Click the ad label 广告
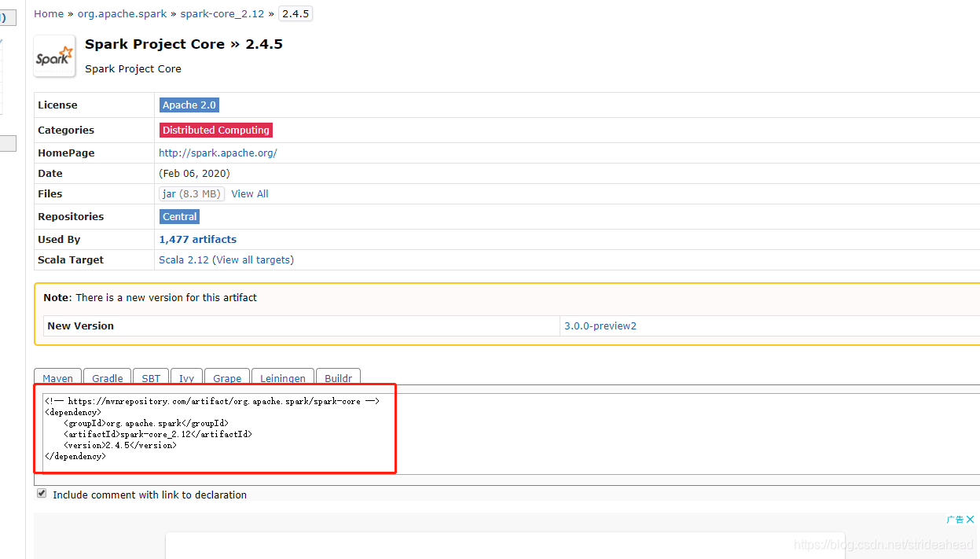Screen dimensions: 980x559 coord(955,519)
